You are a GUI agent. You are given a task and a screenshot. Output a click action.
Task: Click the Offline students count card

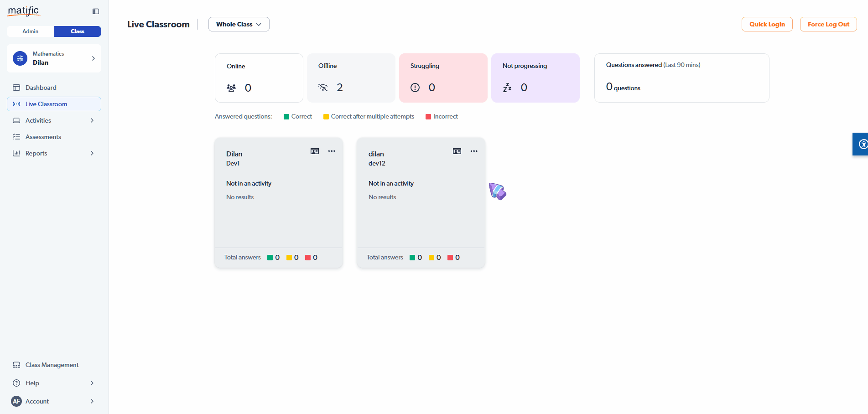[351, 78]
